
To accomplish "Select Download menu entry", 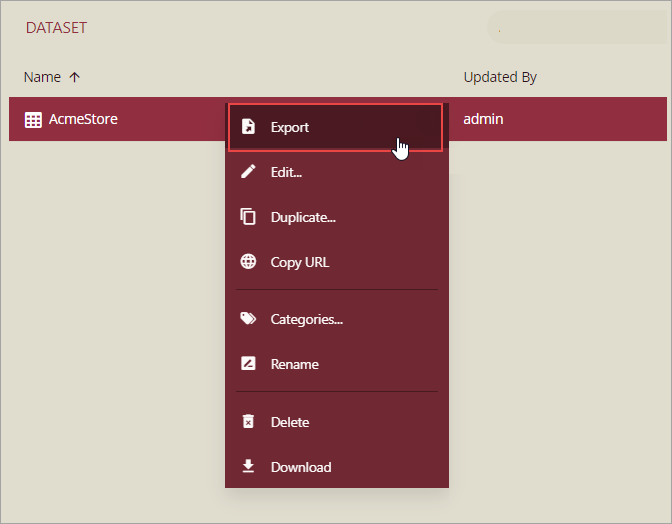I will (x=337, y=467).
